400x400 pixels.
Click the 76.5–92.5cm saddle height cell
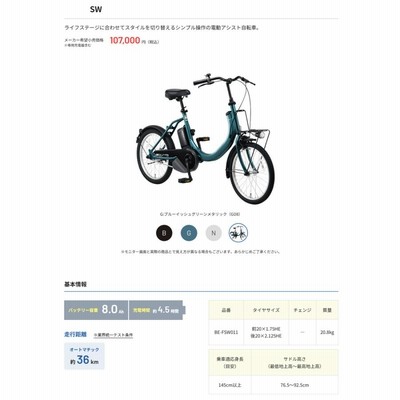point(295,385)
